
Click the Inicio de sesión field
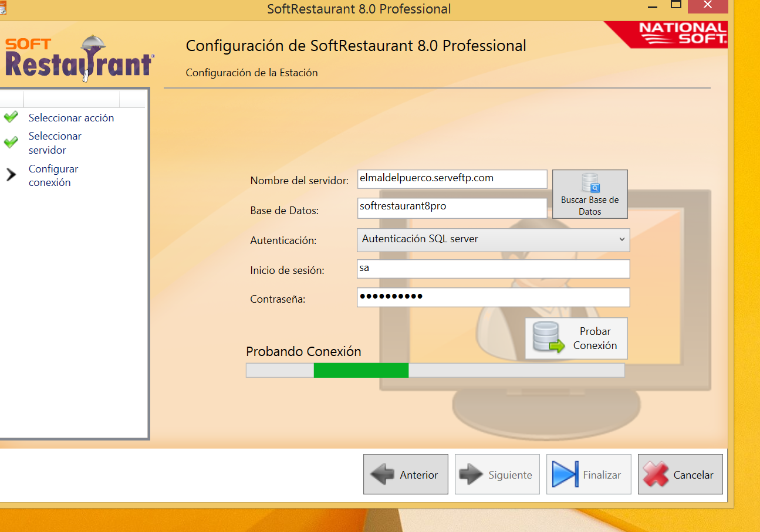[493, 269]
